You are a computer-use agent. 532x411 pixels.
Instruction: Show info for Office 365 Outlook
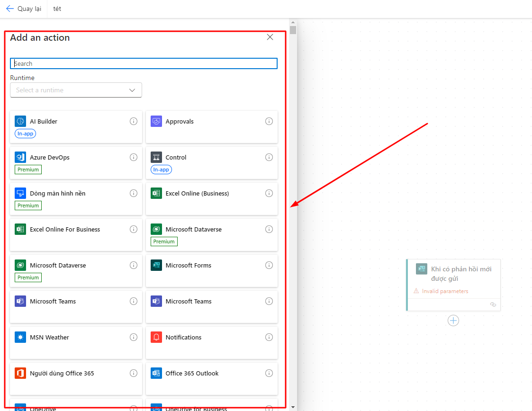(x=269, y=373)
